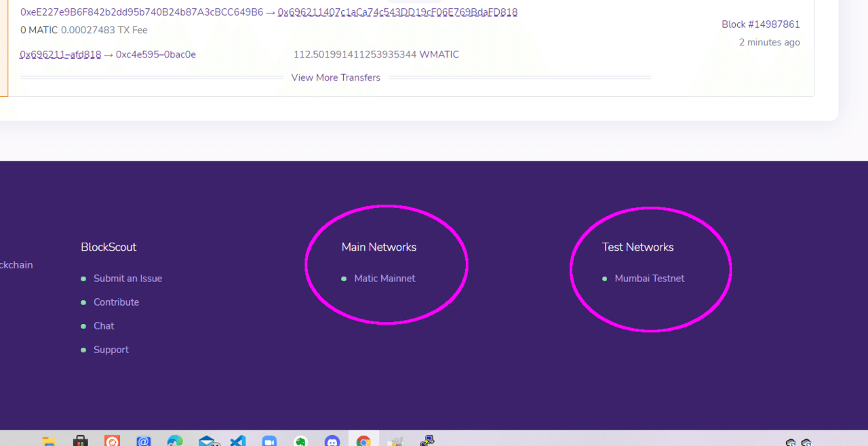
Task: Open recipient address 0x696211407c1aCa74c543DD19cF06E769BdaFD818
Action: coord(397,12)
